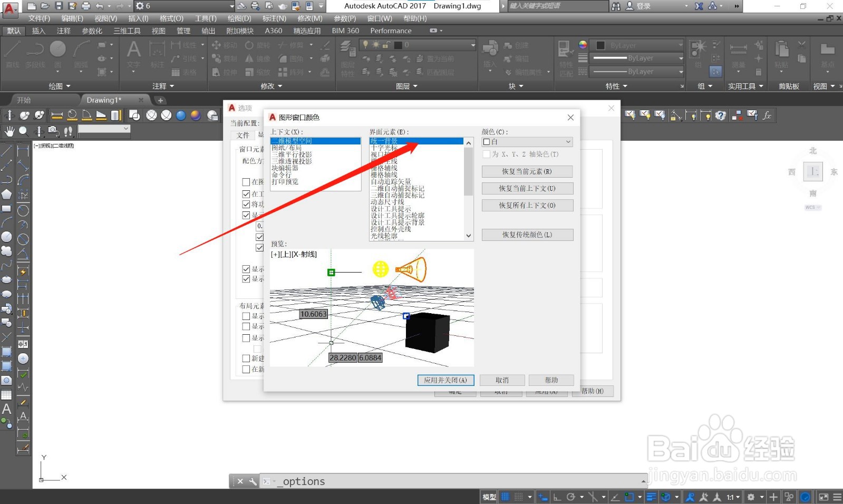
Task: Expand the 绘图 ribbon panel
Action: pos(60,86)
